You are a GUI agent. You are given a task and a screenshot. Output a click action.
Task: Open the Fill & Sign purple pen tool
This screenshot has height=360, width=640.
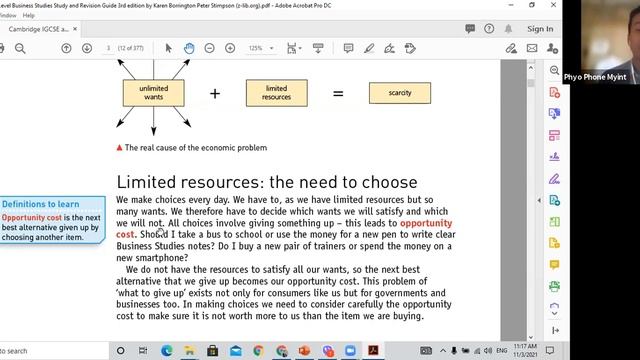point(554,178)
